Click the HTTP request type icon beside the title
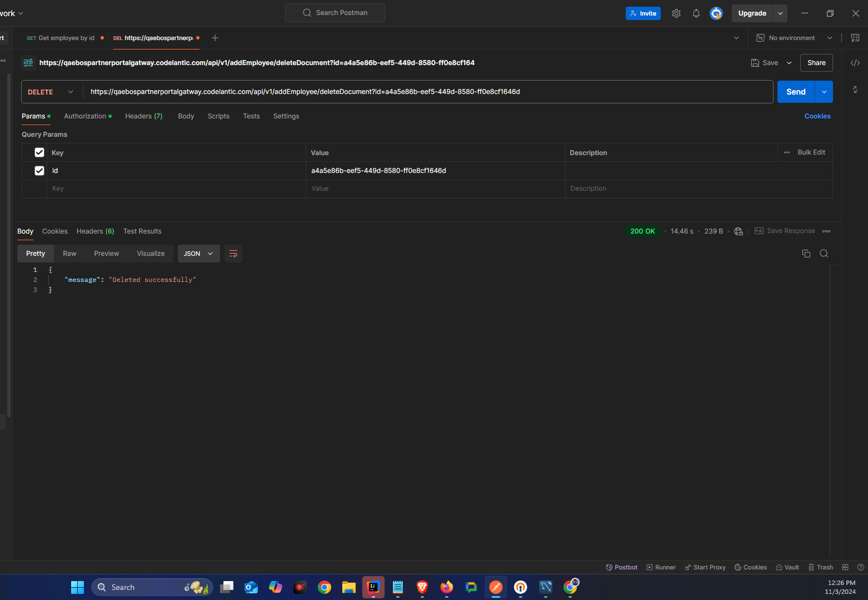 [x=28, y=63]
